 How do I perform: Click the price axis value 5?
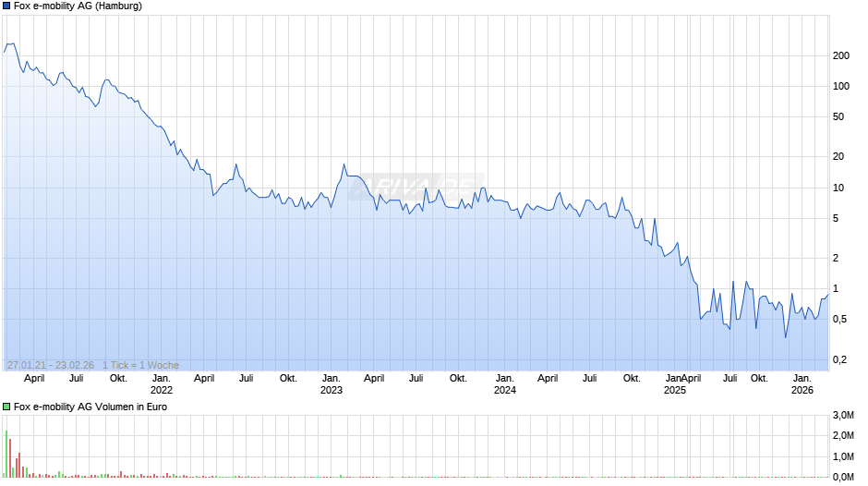point(836,218)
